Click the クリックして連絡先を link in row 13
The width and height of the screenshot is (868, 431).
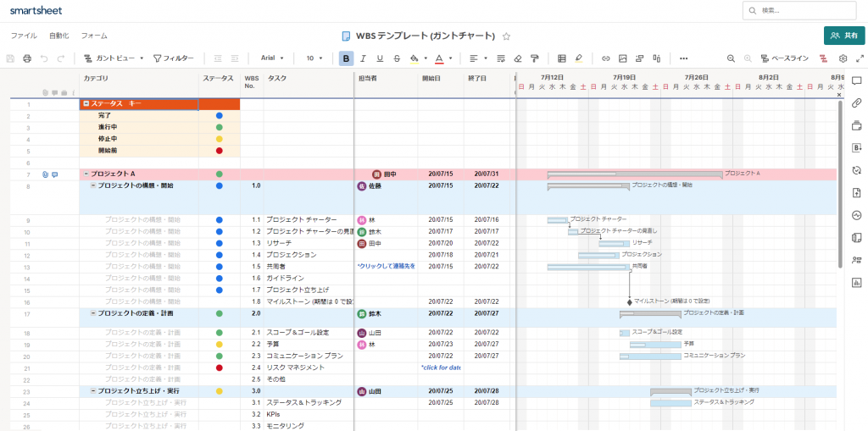[x=387, y=266]
